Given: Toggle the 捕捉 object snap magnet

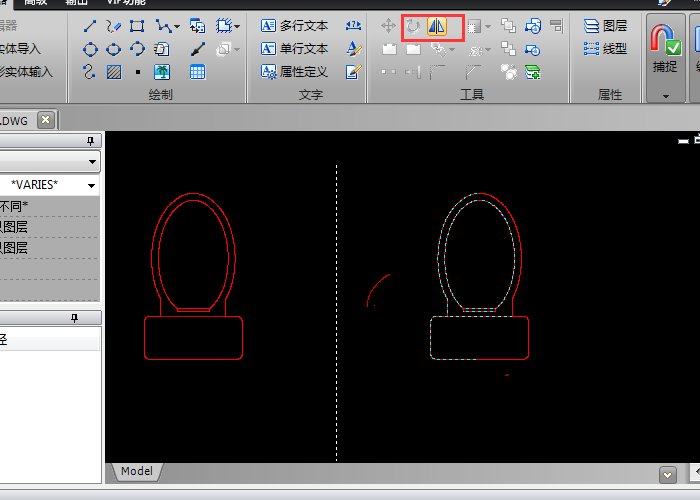Looking at the screenshot, I should click(665, 48).
